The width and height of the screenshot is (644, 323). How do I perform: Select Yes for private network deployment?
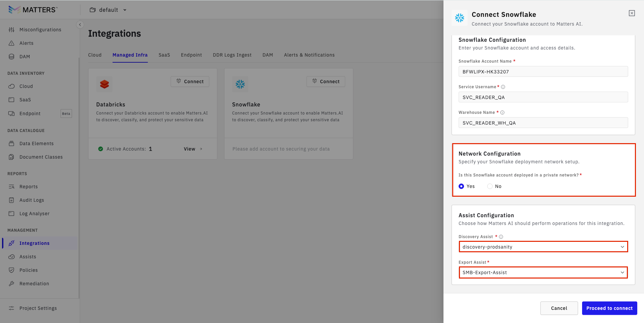coord(461,186)
